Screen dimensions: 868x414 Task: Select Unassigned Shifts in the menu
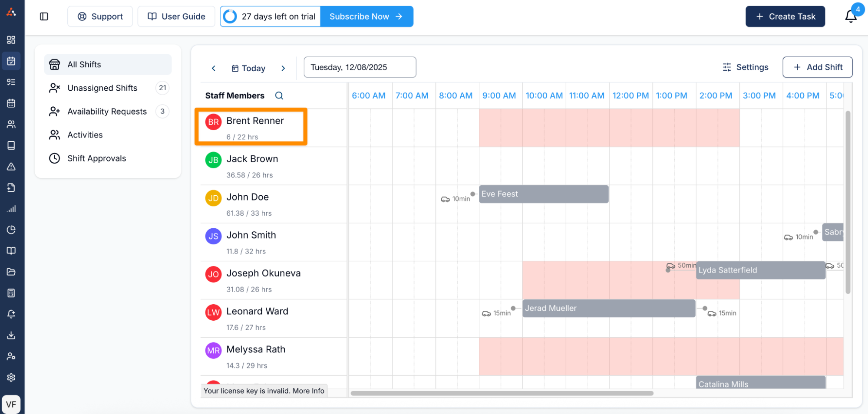[102, 88]
